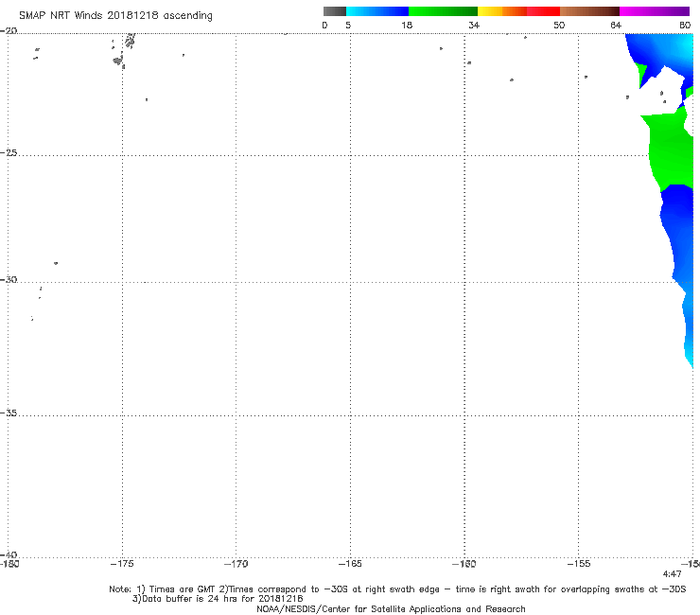This screenshot has width=700, height=615.
Task: Click the cyan-to-blue color bar segment
Action: click(377, 11)
